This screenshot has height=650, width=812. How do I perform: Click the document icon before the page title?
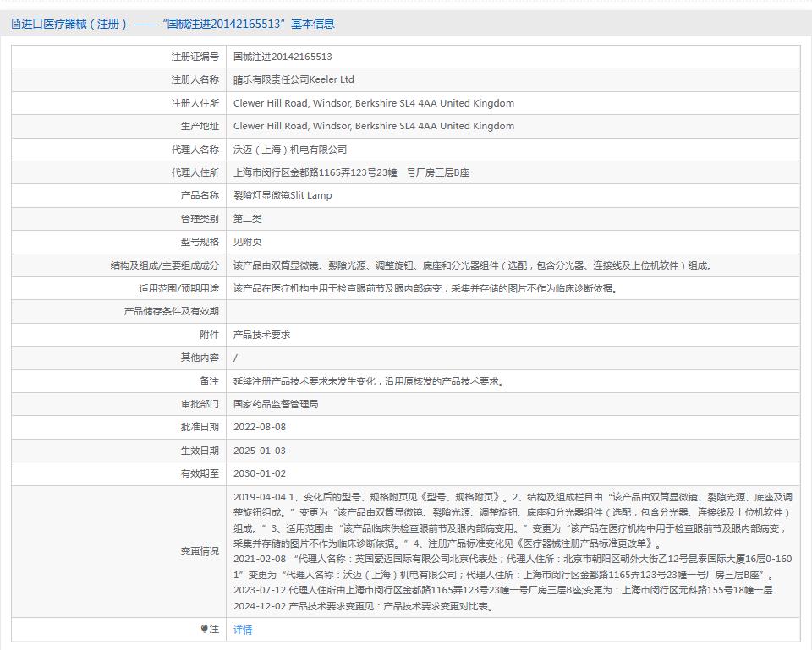click(14, 25)
